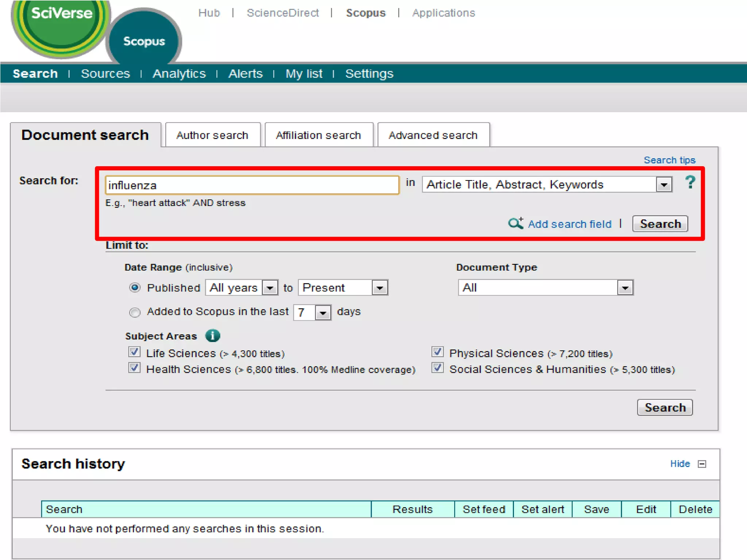The image size is (747, 560).
Task: Uncheck the Life Sciences checkbox
Action: click(134, 352)
